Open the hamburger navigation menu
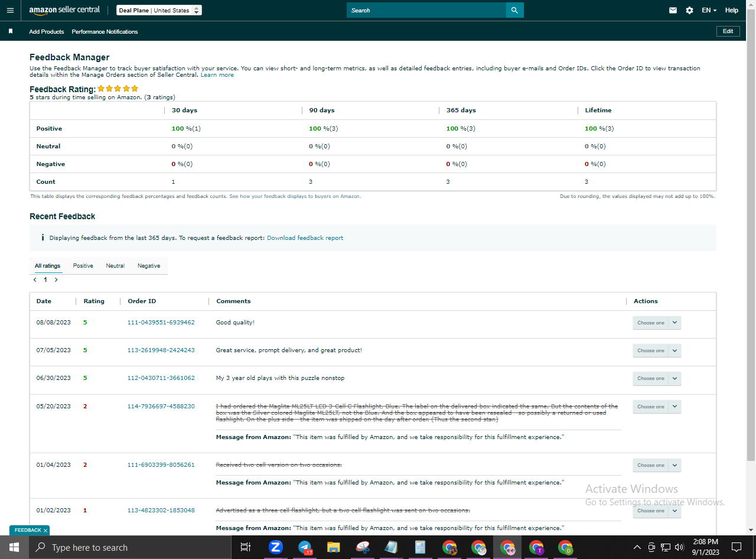The height and width of the screenshot is (559, 756). 10,10
